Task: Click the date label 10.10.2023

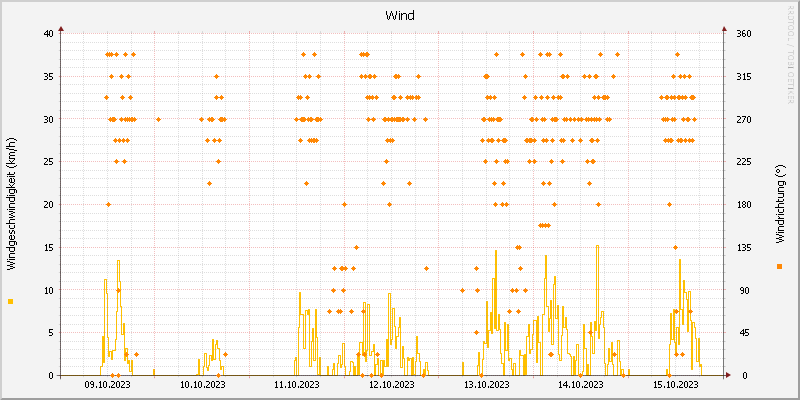Action: click(x=202, y=385)
